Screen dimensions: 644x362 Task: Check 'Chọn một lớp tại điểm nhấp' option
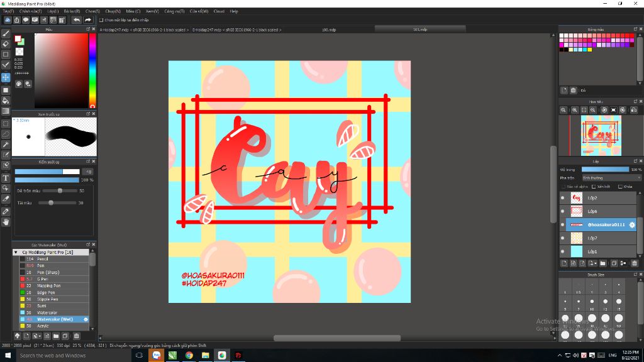[x=101, y=19]
